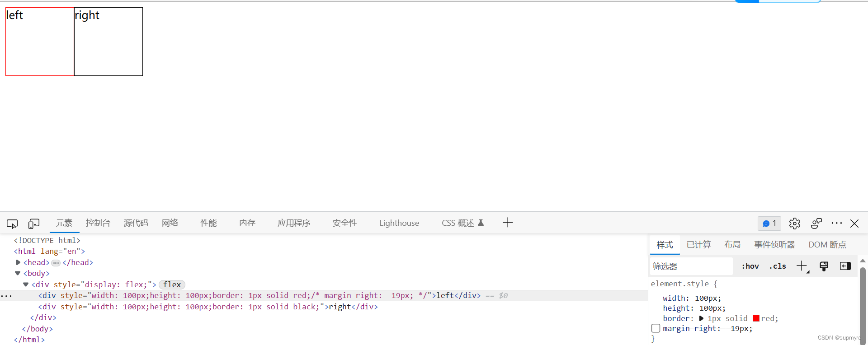Toggle the computed styles sidebar icon
The width and height of the screenshot is (868, 345).
pos(845,266)
